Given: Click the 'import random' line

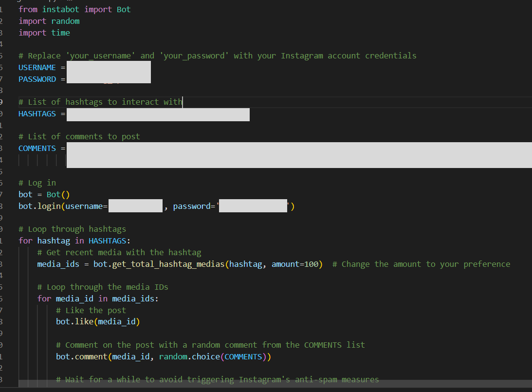Looking at the screenshot, I should tap(49, 21).
